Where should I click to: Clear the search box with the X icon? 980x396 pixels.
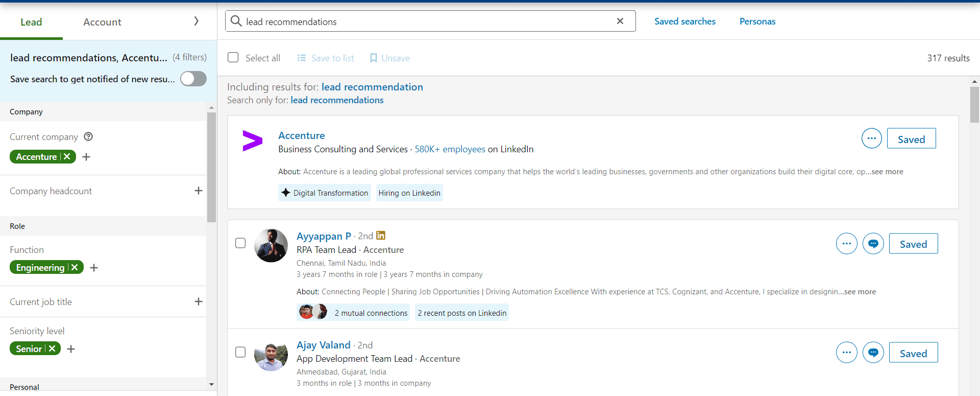[620, 21]
